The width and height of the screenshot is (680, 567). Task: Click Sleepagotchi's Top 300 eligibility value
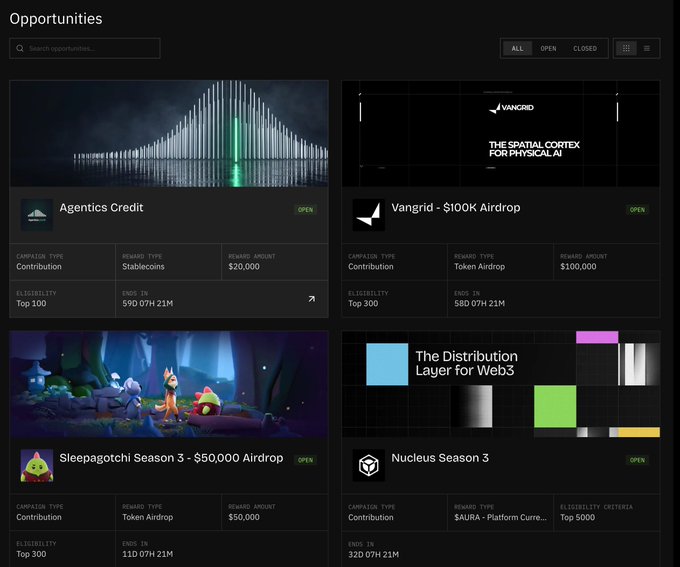pyautogui.click(x=31, y=554)
